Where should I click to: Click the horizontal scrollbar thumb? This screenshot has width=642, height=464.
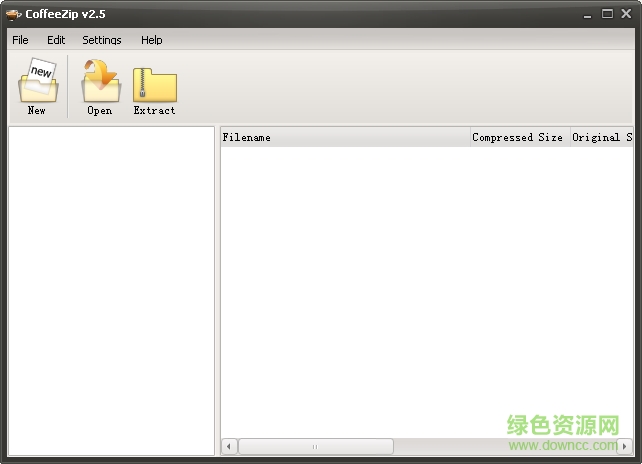coord(316,446)
